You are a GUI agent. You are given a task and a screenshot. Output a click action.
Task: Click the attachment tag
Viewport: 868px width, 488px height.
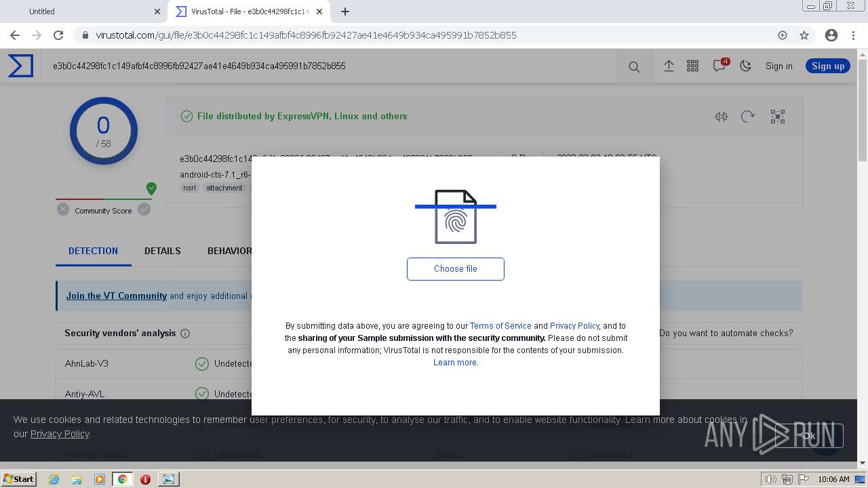224,188
